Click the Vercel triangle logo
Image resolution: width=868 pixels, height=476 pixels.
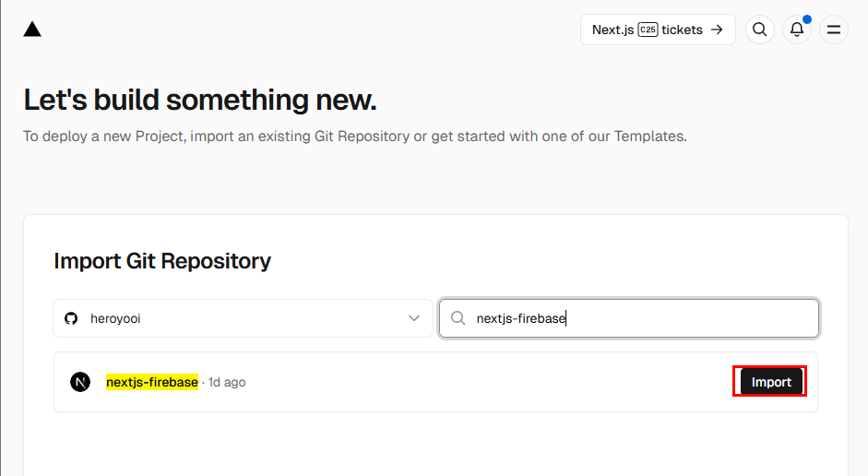click(x=32, y=30)
